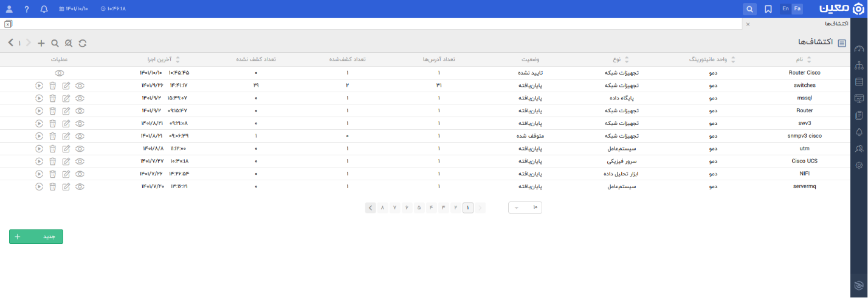This screenshot has height=298, width=868.
Task: Go to page 8 in pagination
Action: pyautogui.click(x=382, y=208)
